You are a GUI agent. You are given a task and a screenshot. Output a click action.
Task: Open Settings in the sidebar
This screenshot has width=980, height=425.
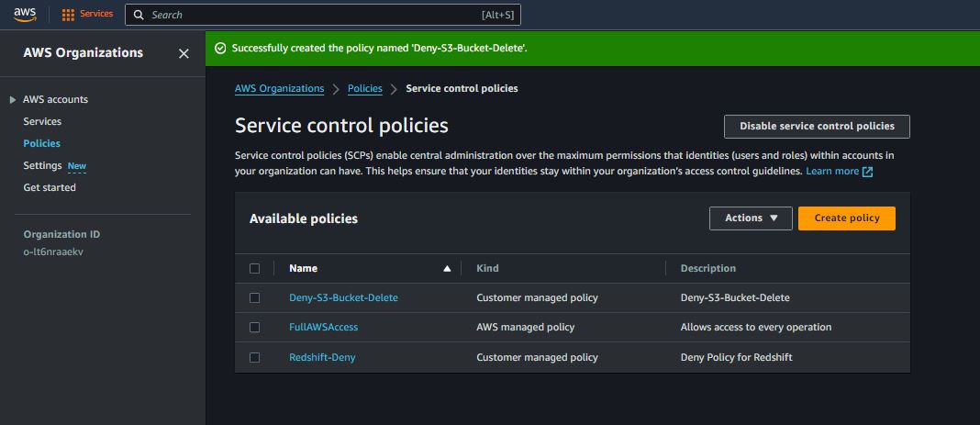click(42, 165)
